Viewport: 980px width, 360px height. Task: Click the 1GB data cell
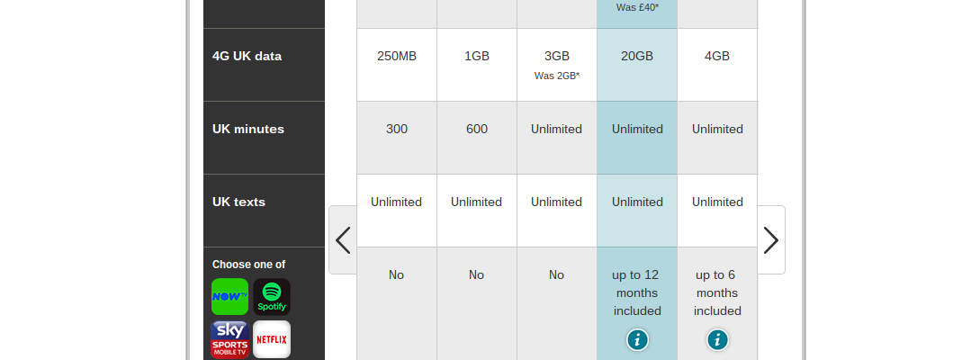tap(477, 65)
